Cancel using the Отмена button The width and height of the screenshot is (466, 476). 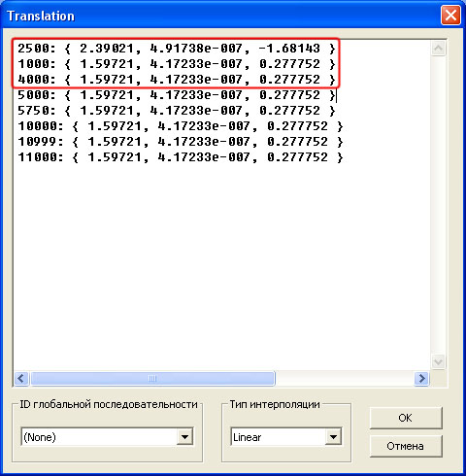point(406,446)
